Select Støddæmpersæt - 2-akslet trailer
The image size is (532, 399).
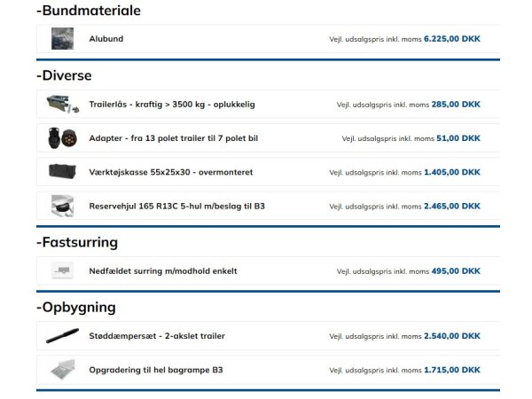pyautogui.click(x=157, y=336)
